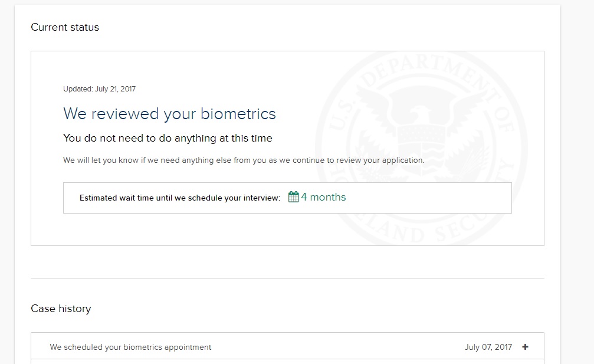Click the 'Case history' section heading
The height and width of the screenshot is (364, 594).
pyautogui.click(x=61, y=309)
